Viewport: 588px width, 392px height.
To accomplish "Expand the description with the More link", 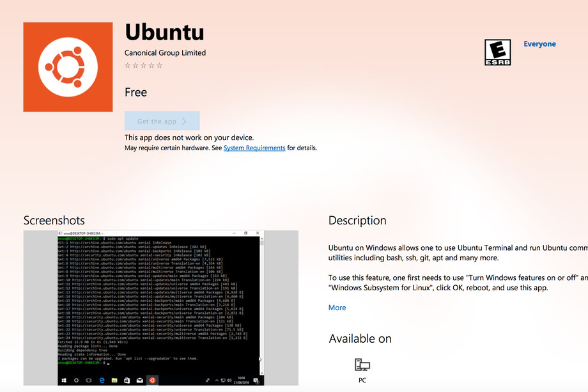I will tap(337, 308).
